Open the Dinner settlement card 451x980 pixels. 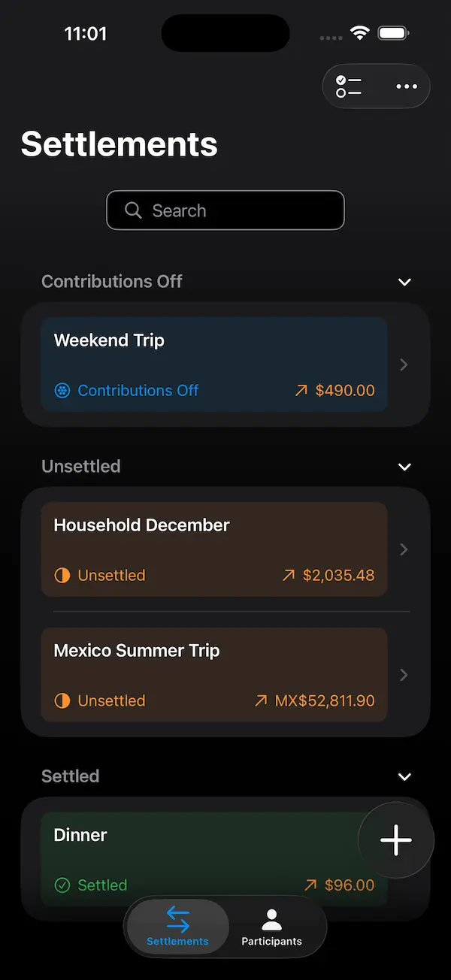(x=195, y=857)
